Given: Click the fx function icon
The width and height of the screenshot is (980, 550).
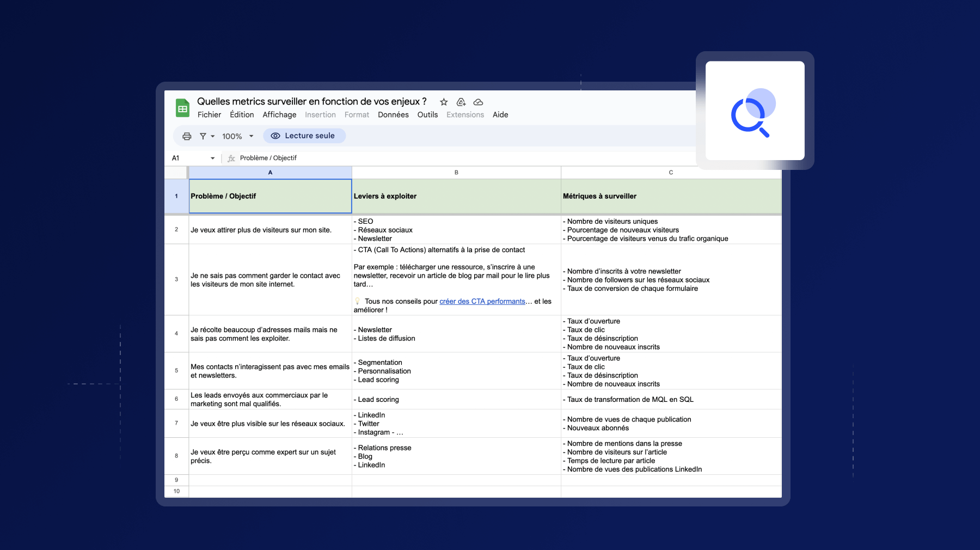Looking at the screenshot, I should click(x=231, y=158).
